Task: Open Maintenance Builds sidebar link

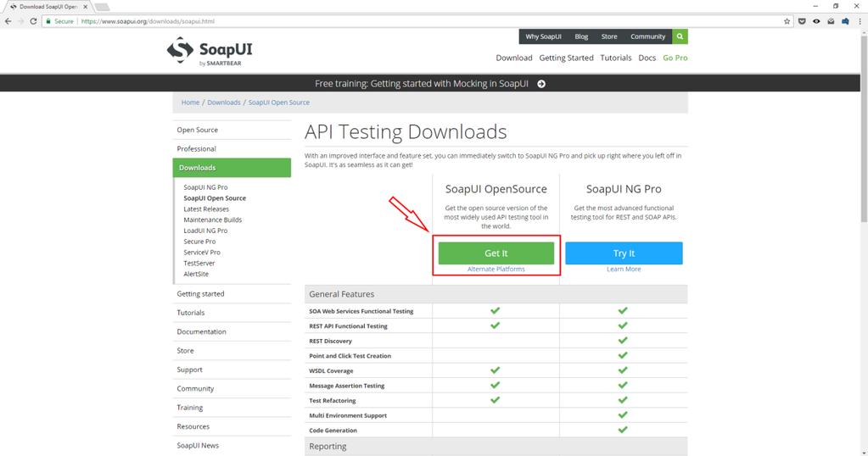Action: click(x=213, y=220)
